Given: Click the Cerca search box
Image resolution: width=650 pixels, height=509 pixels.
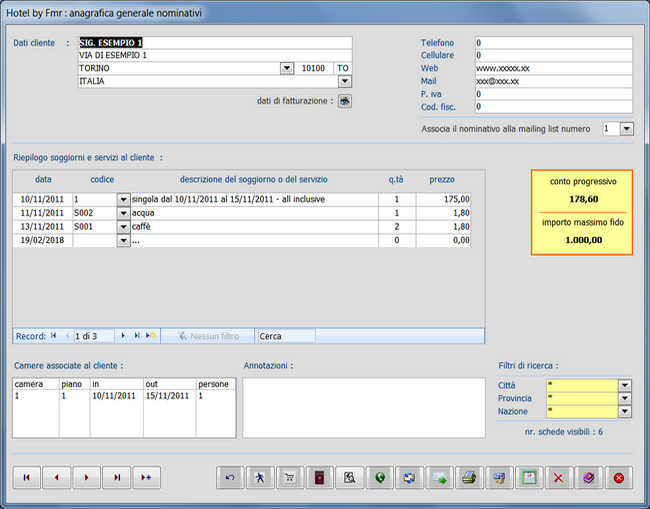Looking at the screenshot, I should pyautogui.click(x=286, y=336).
